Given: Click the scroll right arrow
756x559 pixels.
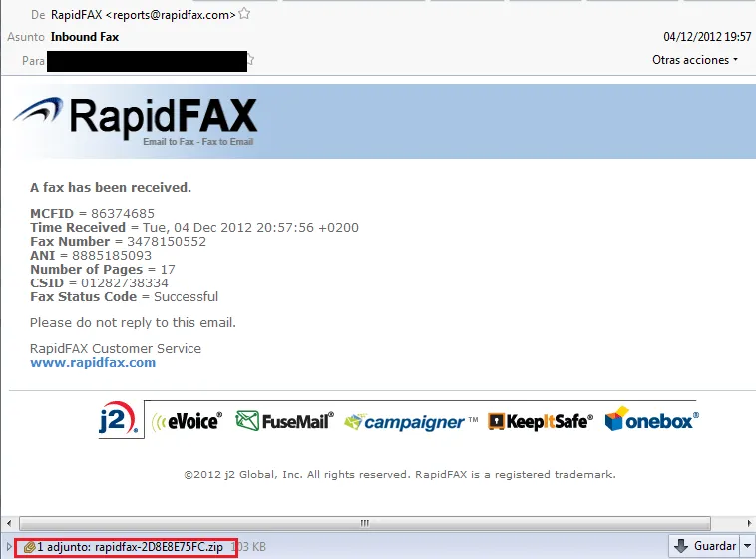Looking at the screenshot, I should point(749,523).
